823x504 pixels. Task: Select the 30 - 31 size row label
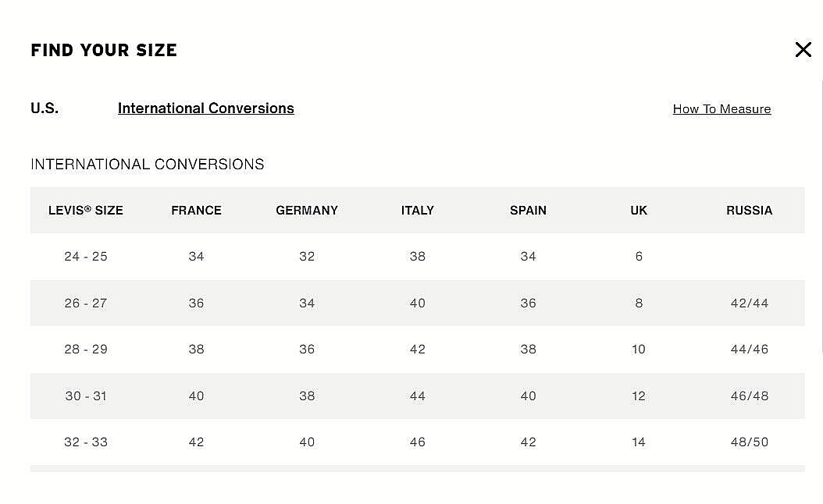(x=86, y=396)
